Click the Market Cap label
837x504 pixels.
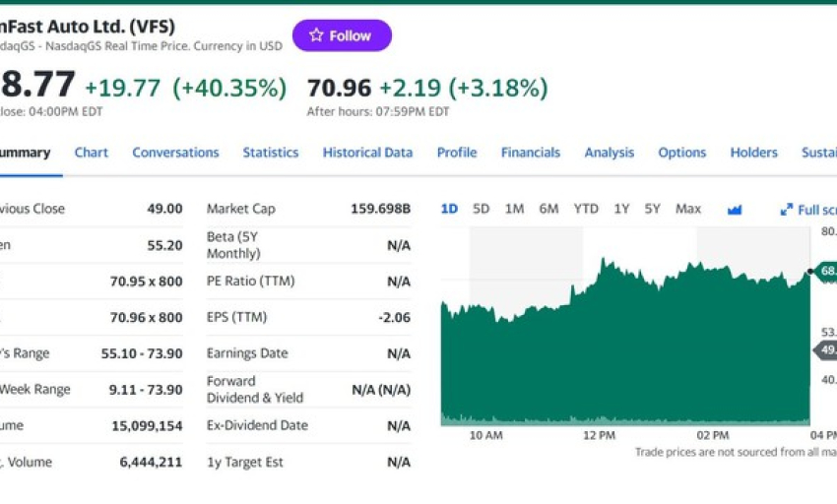tap(240, 209)
